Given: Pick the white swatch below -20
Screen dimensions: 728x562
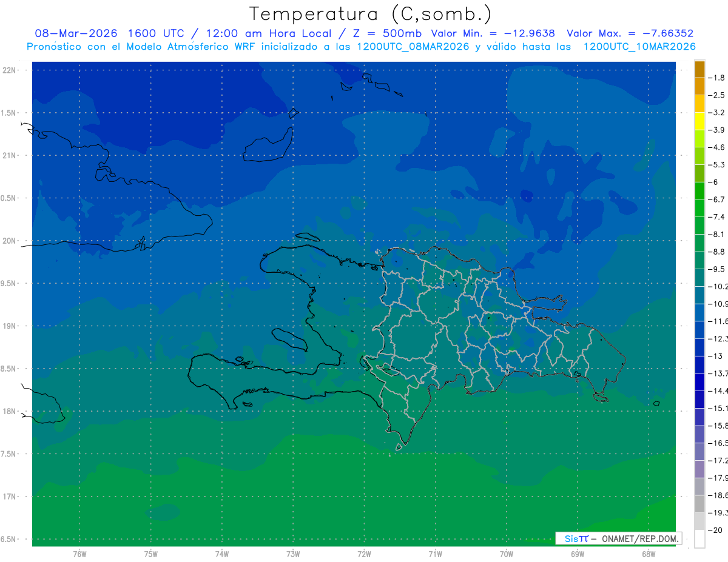Looking at the screenshot, I should pyautogui.click(x=699, y=539).
